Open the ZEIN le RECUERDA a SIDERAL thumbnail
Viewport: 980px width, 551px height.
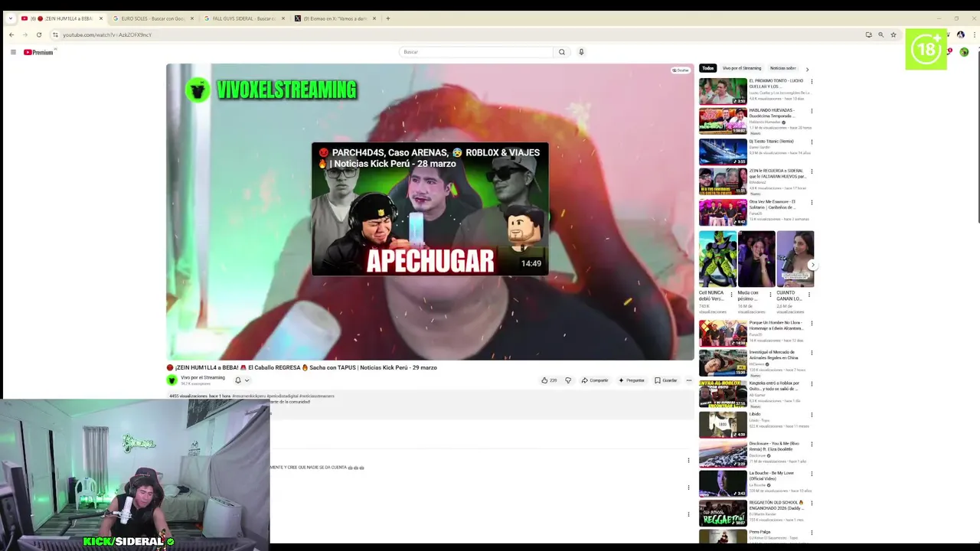tap(723, 182)
